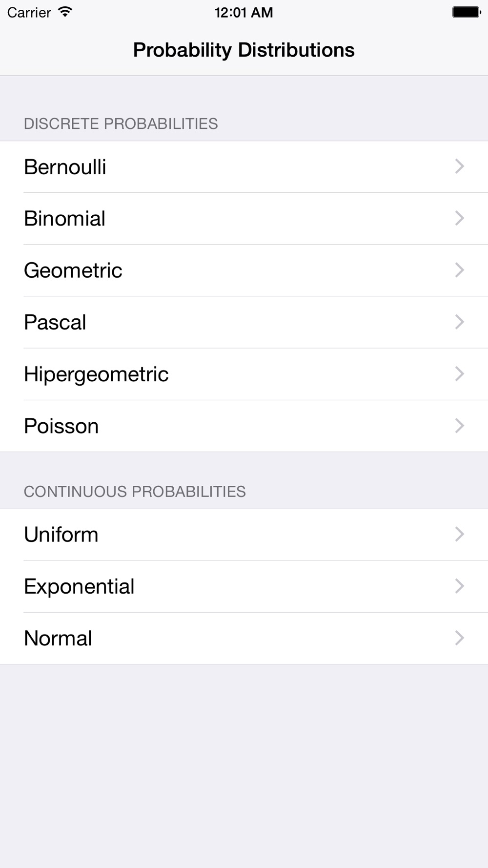Tap the arrow icon on Poisson row

click(459, 426)
